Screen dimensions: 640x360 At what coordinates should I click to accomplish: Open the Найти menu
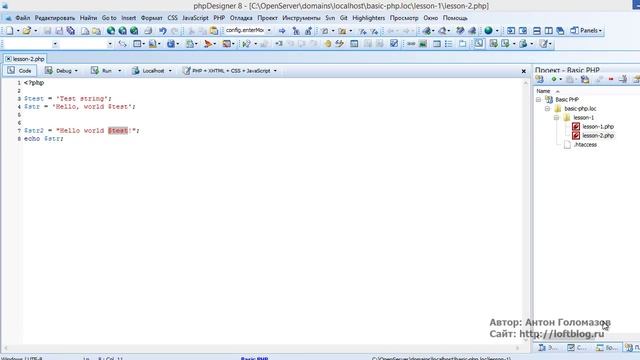(88, 18)
